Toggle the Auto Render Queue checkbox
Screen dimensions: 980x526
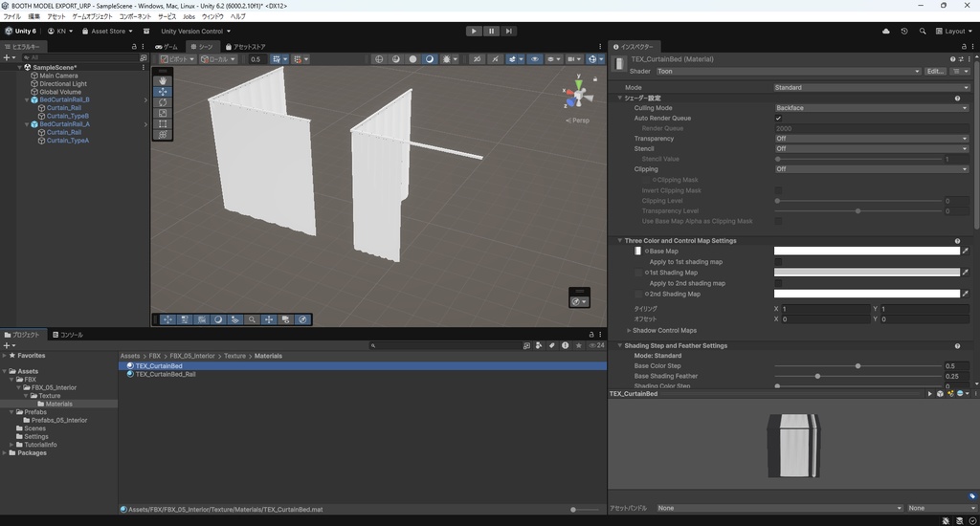pyautogui.click(x=778, y=119)
